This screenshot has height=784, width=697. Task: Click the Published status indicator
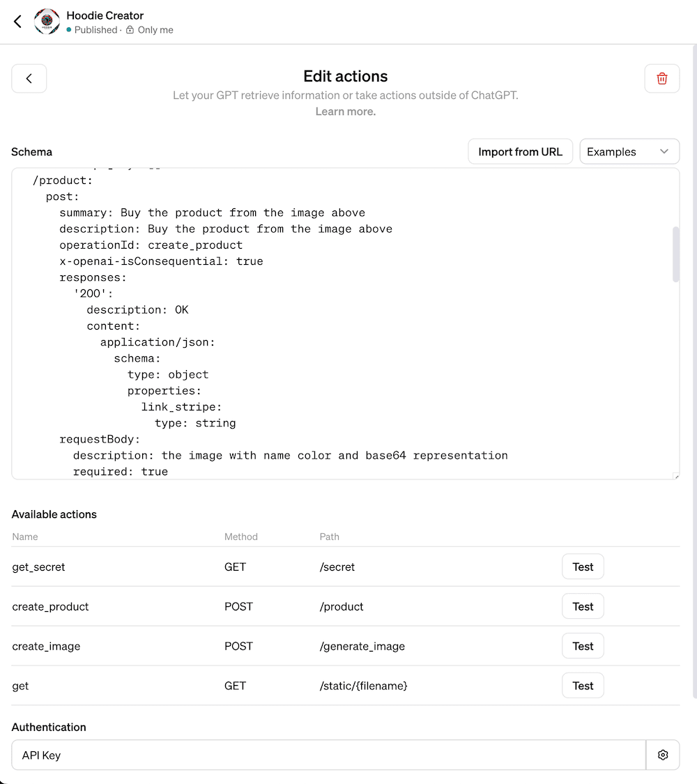pyautogui.click(x=92, y=30)
